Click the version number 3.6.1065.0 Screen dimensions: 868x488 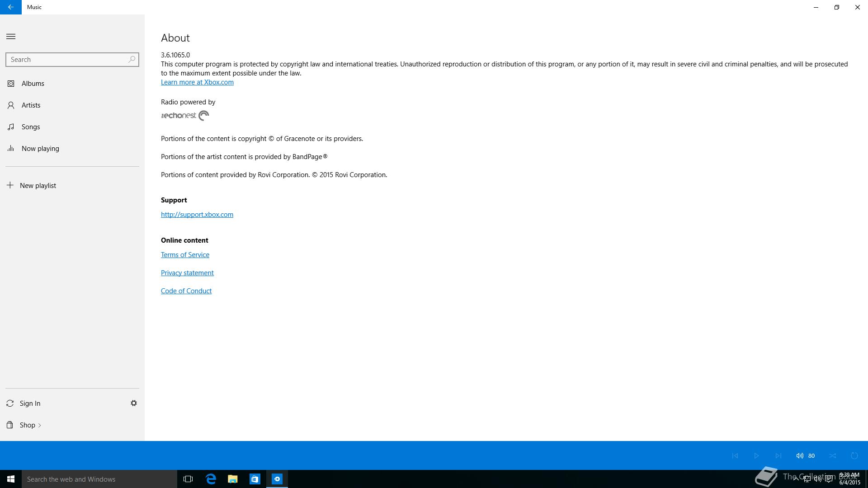pos(175,55)
